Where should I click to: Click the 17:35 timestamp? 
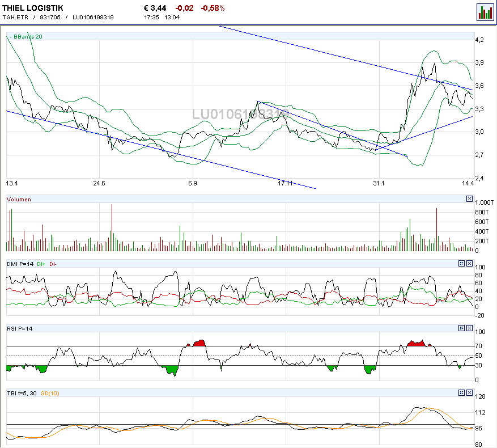click(x=151, y=18)
